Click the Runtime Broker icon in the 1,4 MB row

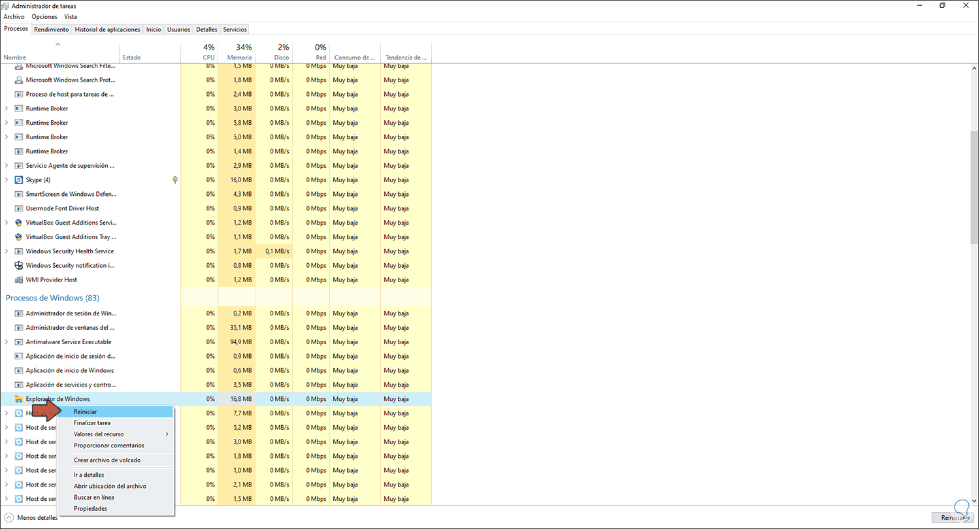pyautogui.click(x=18, y=152)
